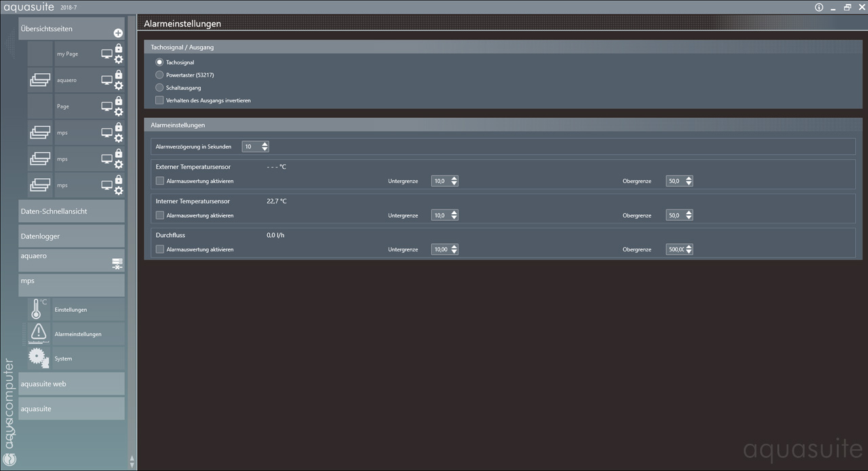Open the info icon in title bar
868x471 pixels.
(x=818, y=7)
